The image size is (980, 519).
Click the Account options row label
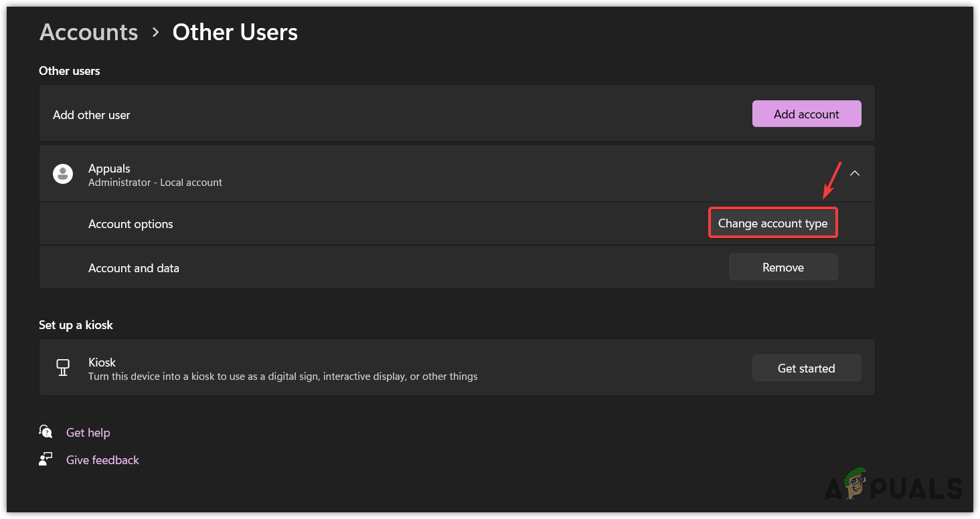point(131,224)
